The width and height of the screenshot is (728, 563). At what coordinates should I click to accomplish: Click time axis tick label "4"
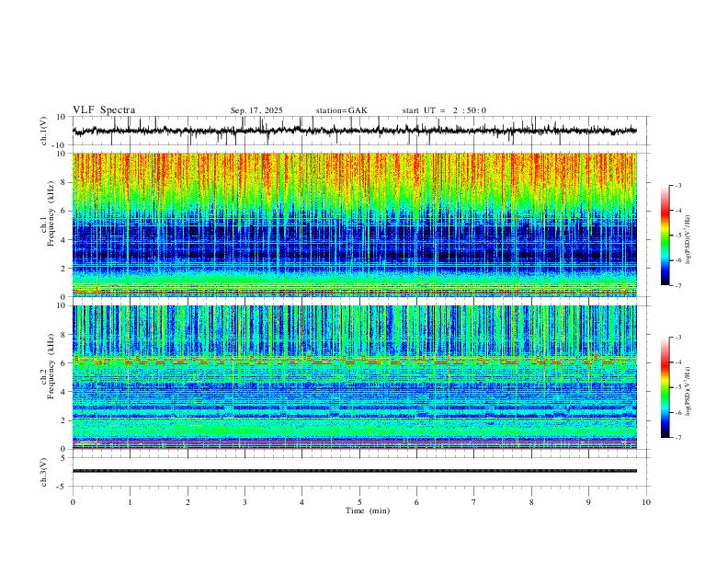click(301, 502)
